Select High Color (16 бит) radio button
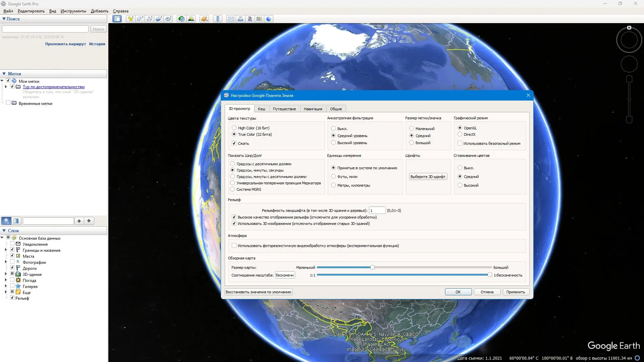 [x=234, y=128]
